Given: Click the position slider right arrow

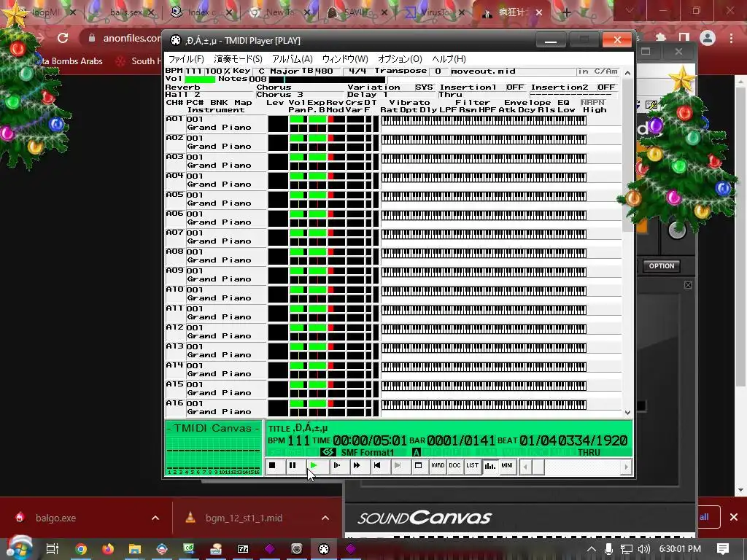Looking at the screenshot, I should 626,467.
